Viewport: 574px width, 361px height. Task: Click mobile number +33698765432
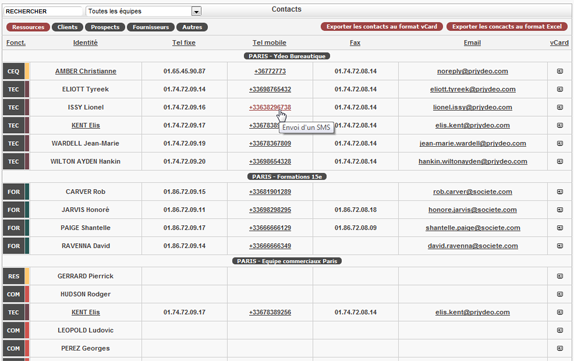click(270, 89)
